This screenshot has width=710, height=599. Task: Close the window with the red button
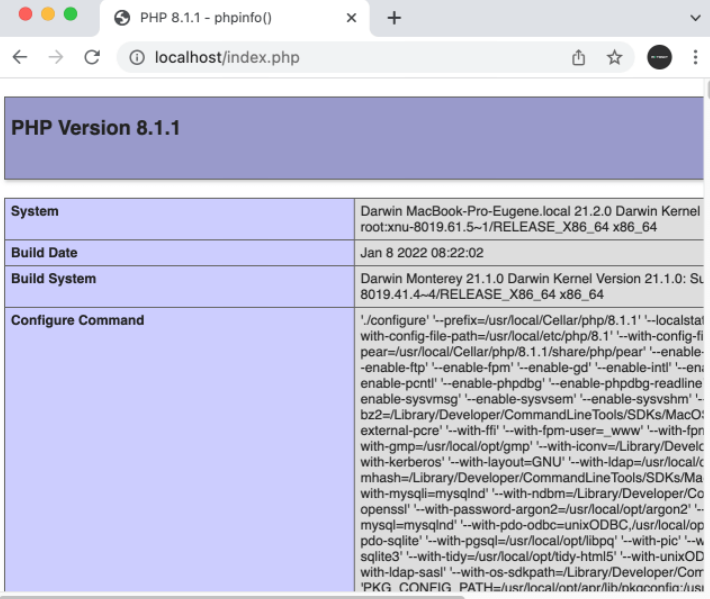(x=25, y=14)
